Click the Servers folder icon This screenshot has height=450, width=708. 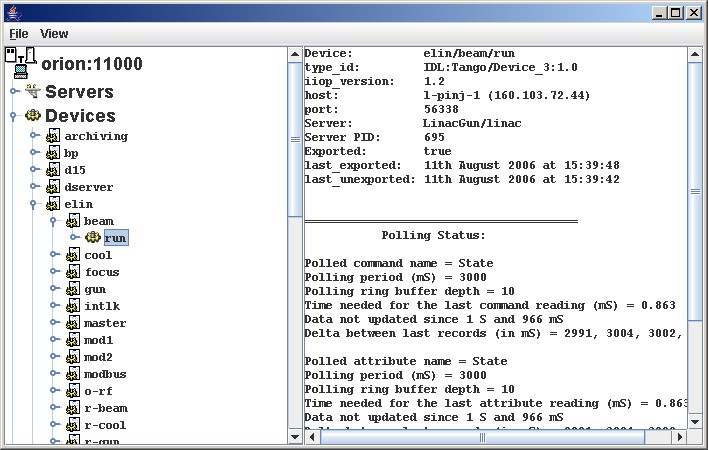pos(32,92)
